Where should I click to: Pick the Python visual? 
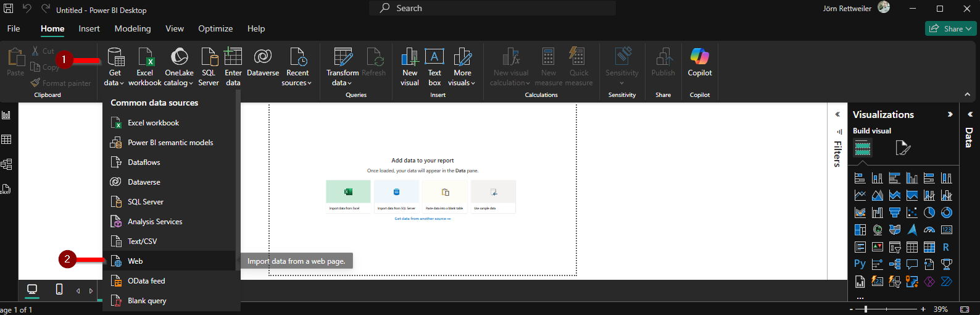click(860, 264)
